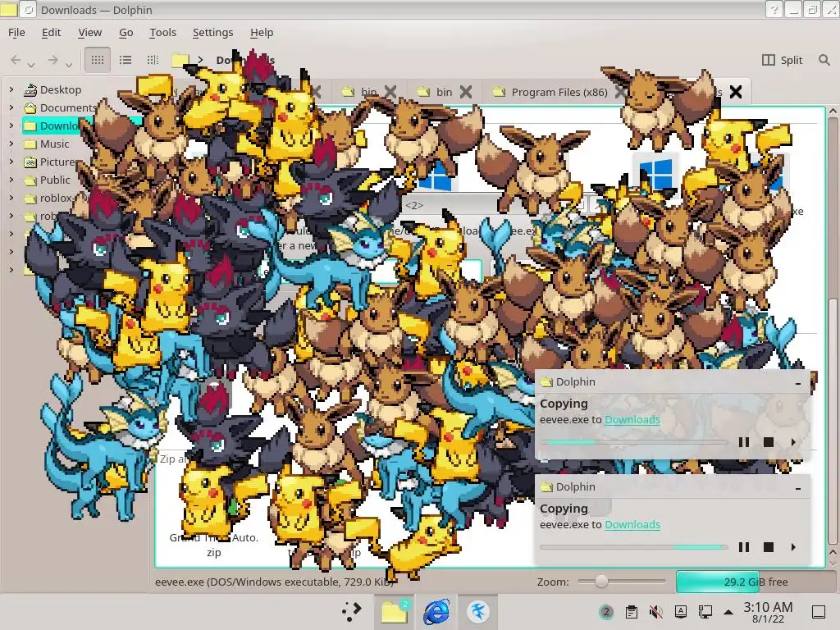The width and height of the screenshot is (840, 630).
Task: Follow the Downloads link in second notification
Action: tap(632, 524)
